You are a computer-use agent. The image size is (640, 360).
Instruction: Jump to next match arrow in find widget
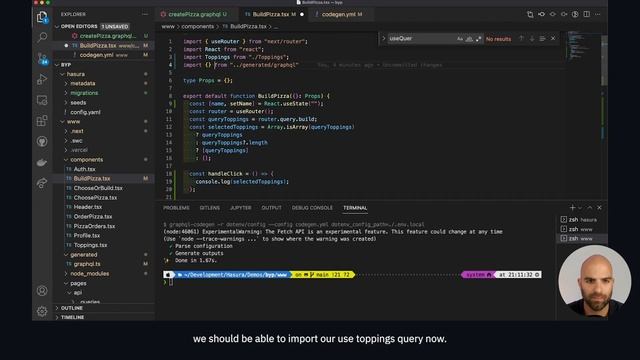[x=532, y=39]
